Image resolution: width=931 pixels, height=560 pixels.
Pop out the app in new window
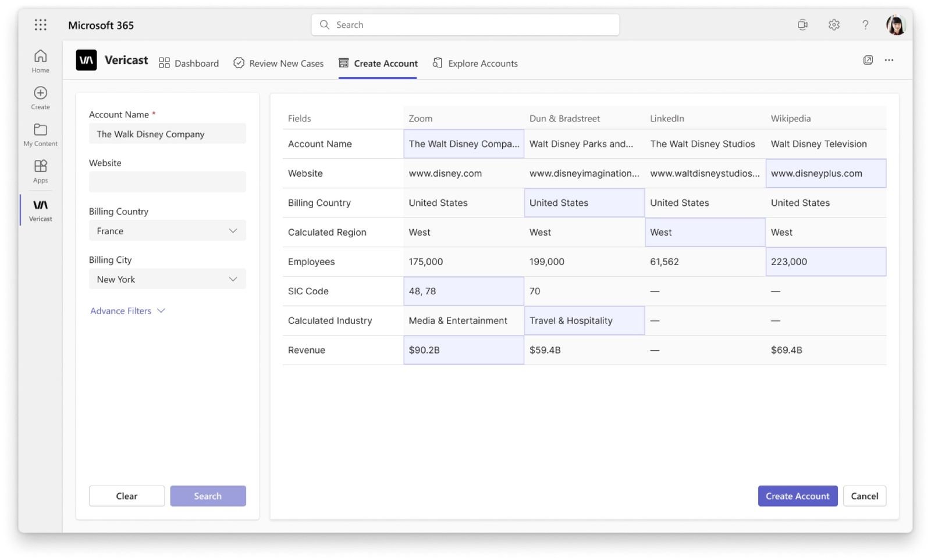click(x=868, y=60)
